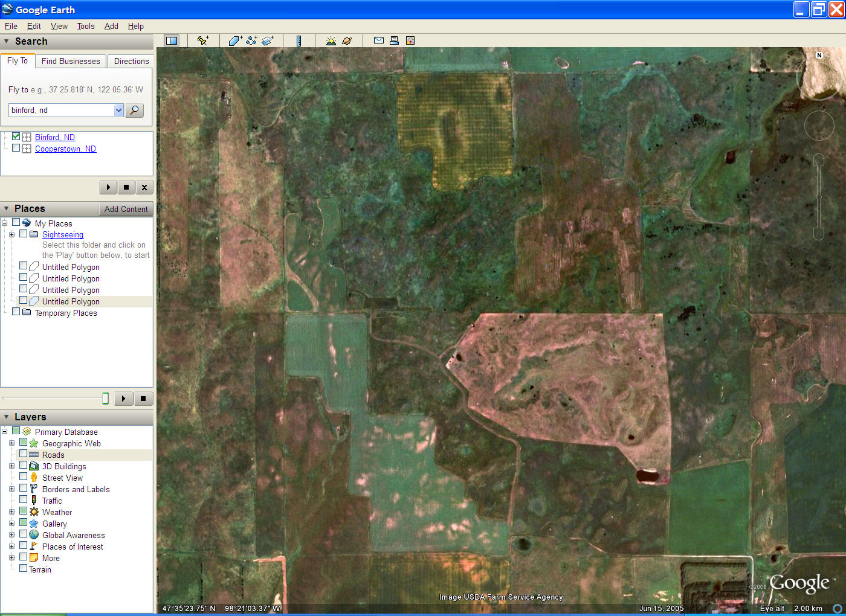Viewport: 846px width, 616px height.
Task: Check the Sightseeing folder checkbox
Action: tap(24, 234)
